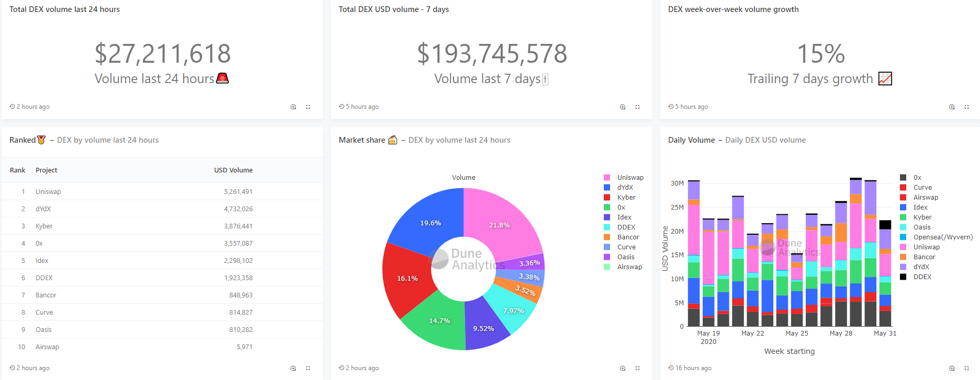Click the Kyber color swatch in the pie legend
Screen dimensions: 980x380
point(607,198)
